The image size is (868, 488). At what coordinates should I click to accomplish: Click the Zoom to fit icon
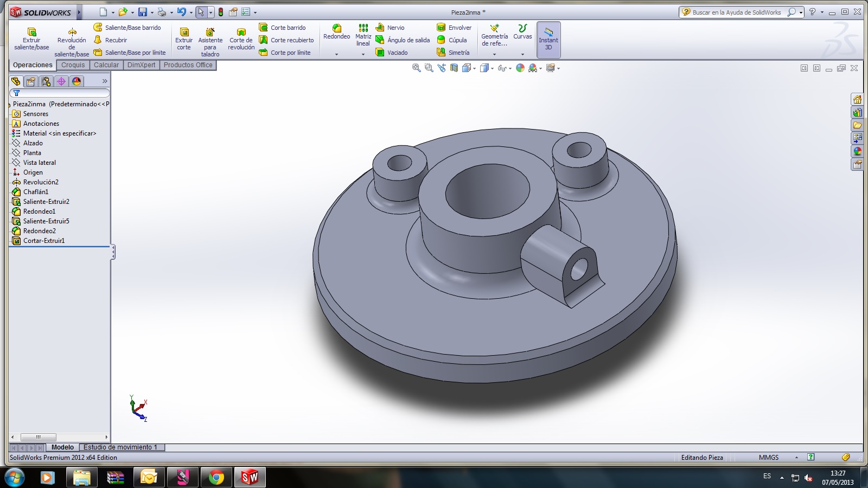pyautogui.click(x=416, y=68)
